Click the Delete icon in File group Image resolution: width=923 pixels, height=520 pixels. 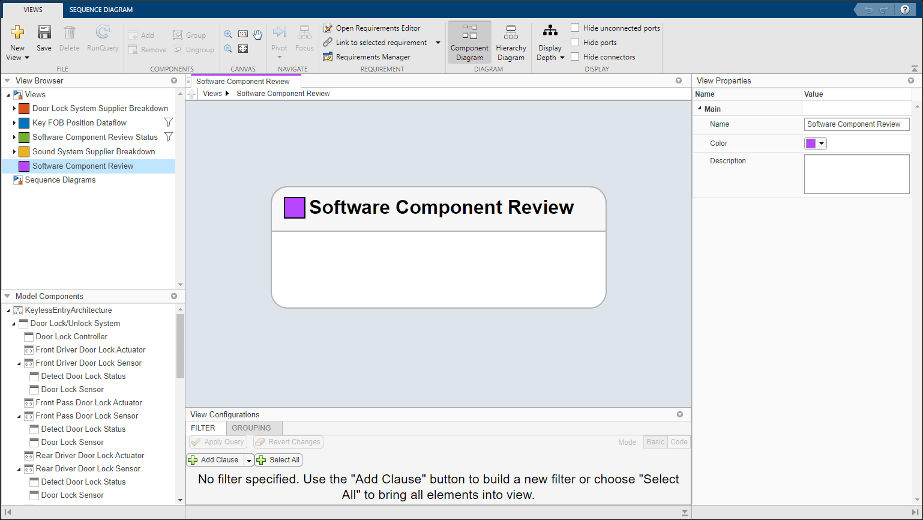pos(69,32)
